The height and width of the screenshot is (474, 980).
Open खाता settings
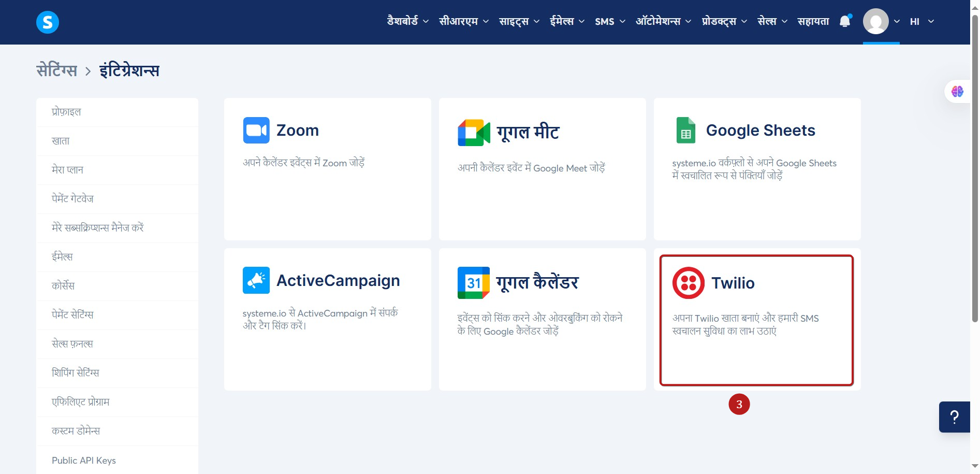[x=118, y=141]
